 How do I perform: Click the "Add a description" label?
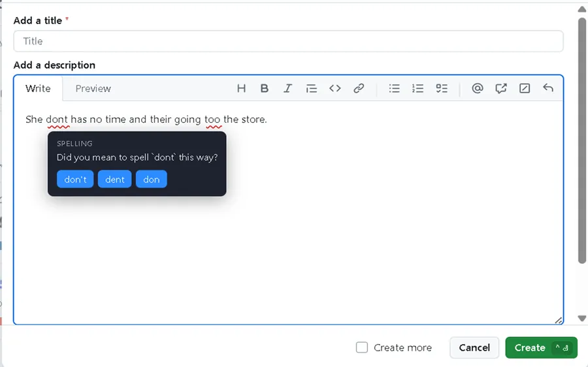coord(54,65)
